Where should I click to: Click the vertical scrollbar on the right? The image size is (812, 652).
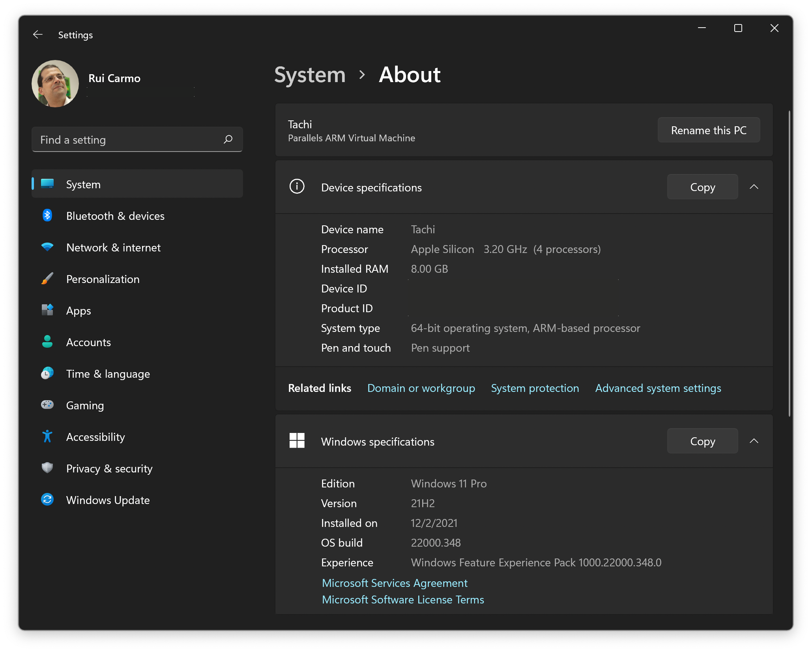tap(789, 264)
